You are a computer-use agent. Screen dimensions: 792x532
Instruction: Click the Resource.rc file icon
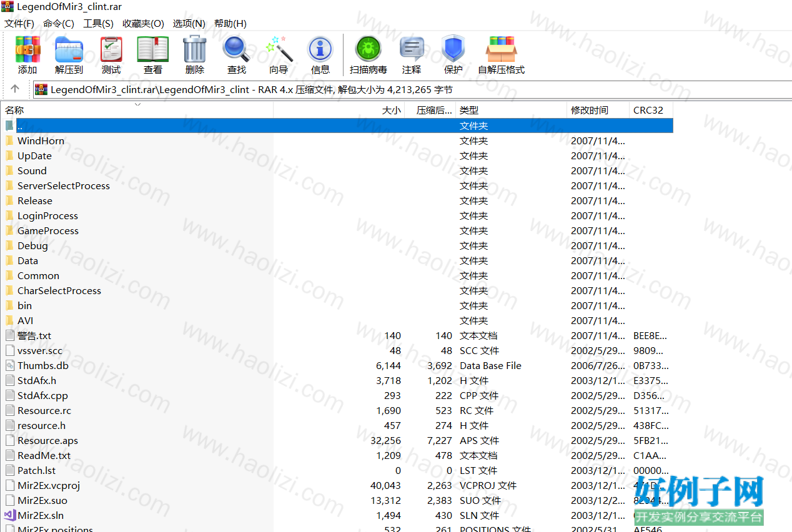(x=9, y=411)
